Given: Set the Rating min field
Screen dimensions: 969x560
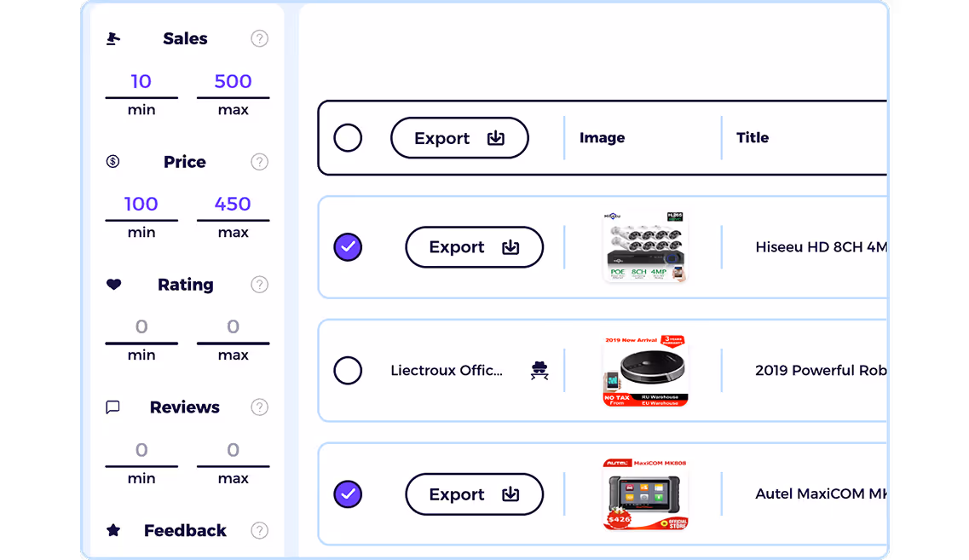Looking at the screenshot, I should pyautogui.click(x=141, y=327).
